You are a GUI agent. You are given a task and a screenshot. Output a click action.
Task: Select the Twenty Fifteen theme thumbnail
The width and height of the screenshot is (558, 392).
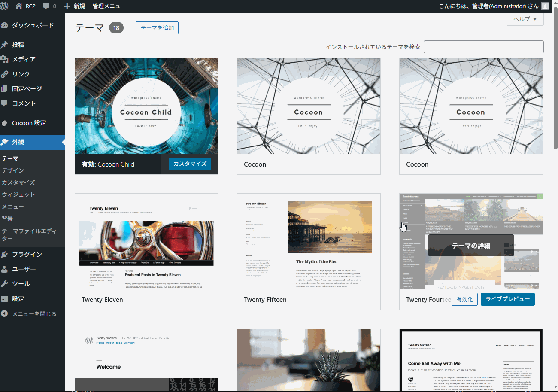(309, 241)
